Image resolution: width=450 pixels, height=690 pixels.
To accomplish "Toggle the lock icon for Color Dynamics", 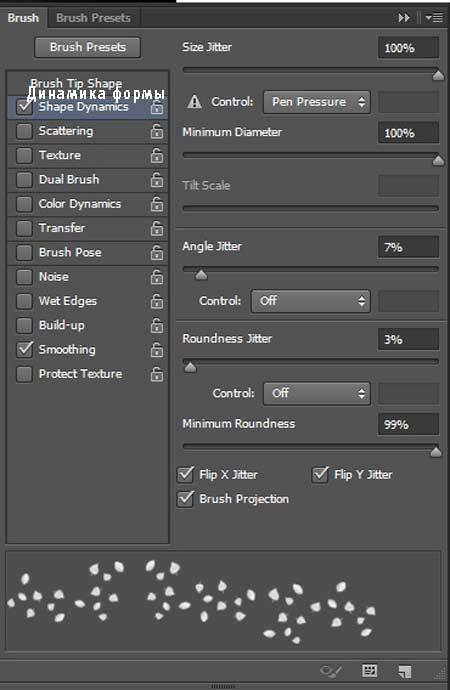I will (157, 204).
